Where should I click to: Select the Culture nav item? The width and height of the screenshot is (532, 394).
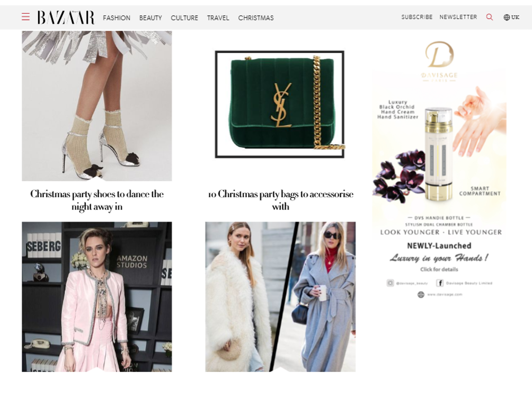pyautogui.click(x=184, y=17)
